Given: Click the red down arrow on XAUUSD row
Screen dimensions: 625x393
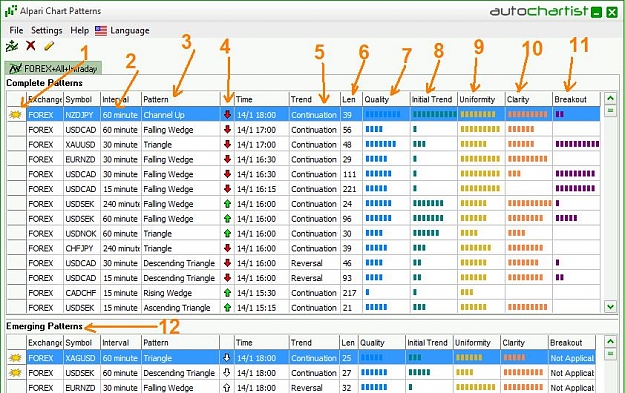Looking at the screenshot, I should [227, 144].
